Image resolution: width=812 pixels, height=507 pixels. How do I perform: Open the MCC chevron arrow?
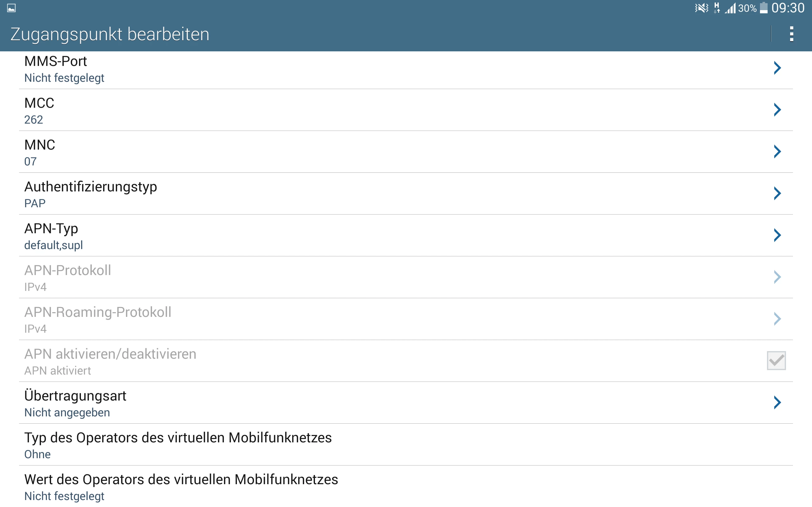pos(777,110)
